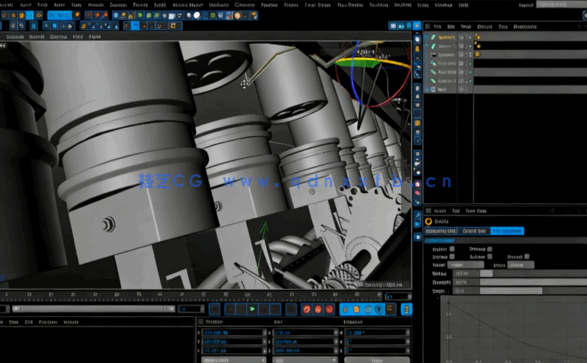This screenshot has width=587, height=363.
Task: Click the Radius value input field
Action: [x=466, y=274]
